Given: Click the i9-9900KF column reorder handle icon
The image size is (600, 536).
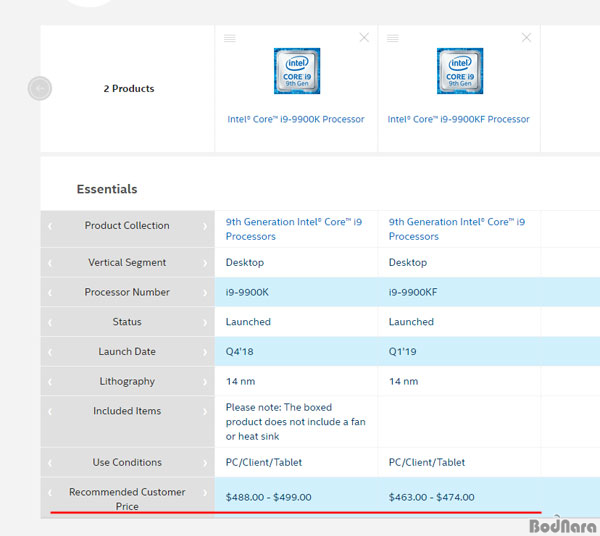Looking at the screenshot, I should pos(393,38).
